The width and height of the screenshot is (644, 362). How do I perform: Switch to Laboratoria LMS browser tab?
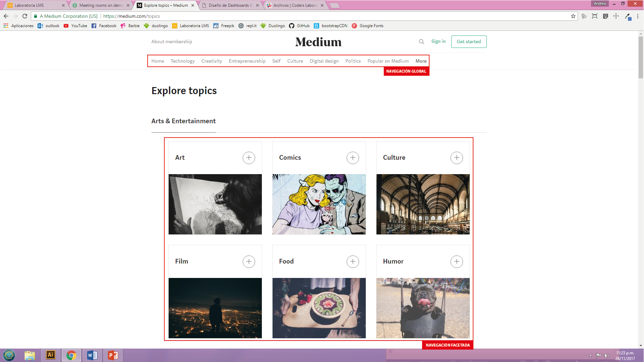(x=34, y=5)
